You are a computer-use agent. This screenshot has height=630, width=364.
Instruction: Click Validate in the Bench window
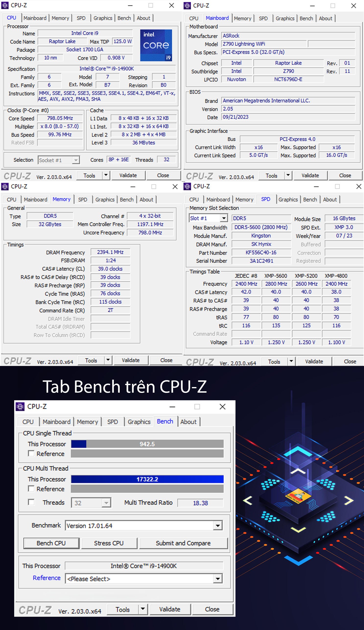click(170, 609)
